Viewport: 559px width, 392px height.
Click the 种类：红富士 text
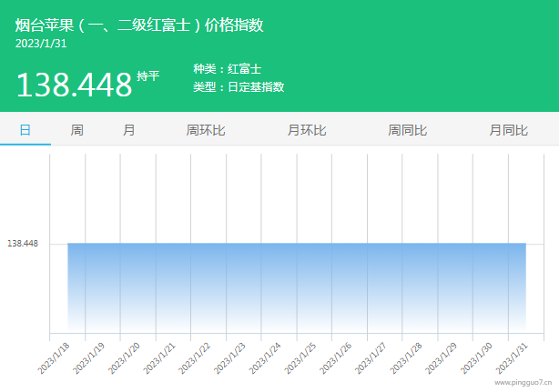tap(228, 69)
